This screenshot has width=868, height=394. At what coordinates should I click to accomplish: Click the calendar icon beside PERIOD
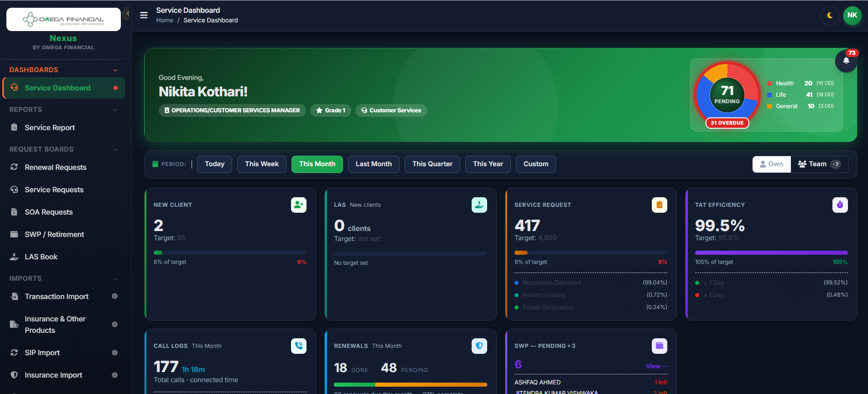(x=155, y=164)
